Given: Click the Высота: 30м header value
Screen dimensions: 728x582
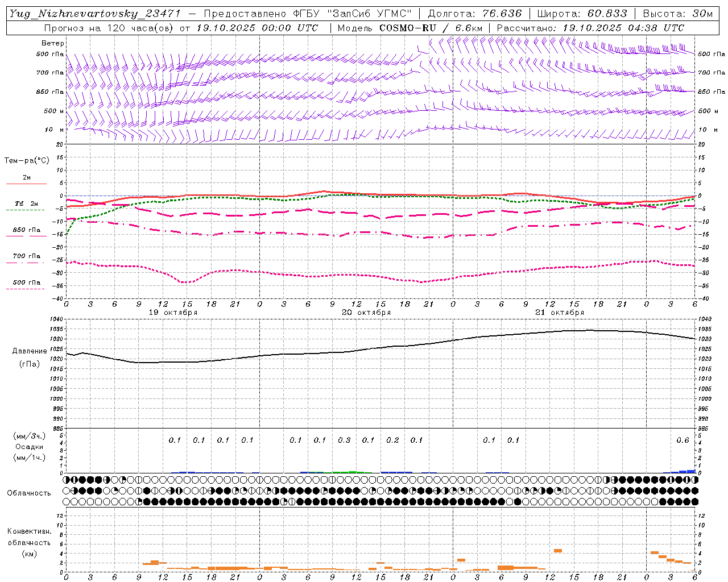Looking at the screenshot, I should click(677, 14).
